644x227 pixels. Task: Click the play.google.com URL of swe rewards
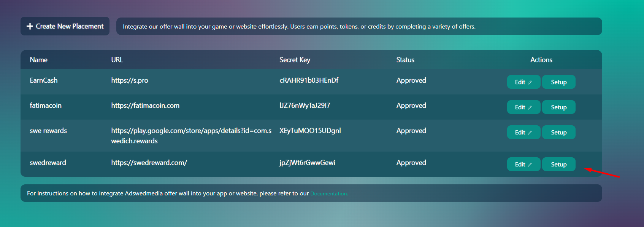[191, 131]
